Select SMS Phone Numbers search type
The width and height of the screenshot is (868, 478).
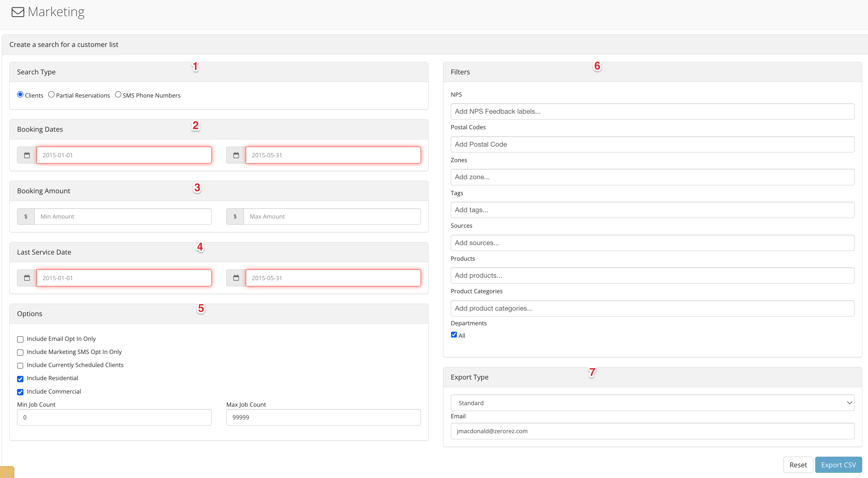pos(118,95)
